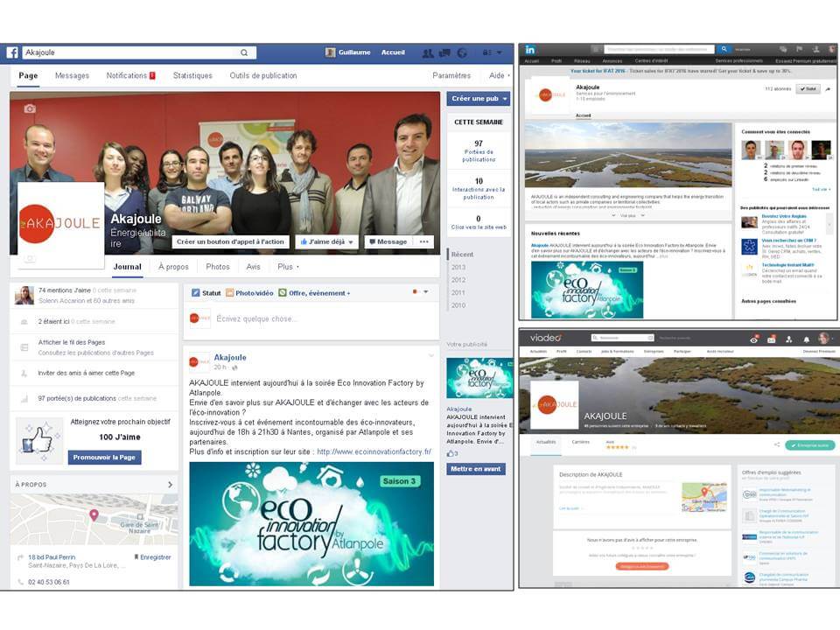
Task: Click the cover photo camera icon
Action: tap(30, 108)
